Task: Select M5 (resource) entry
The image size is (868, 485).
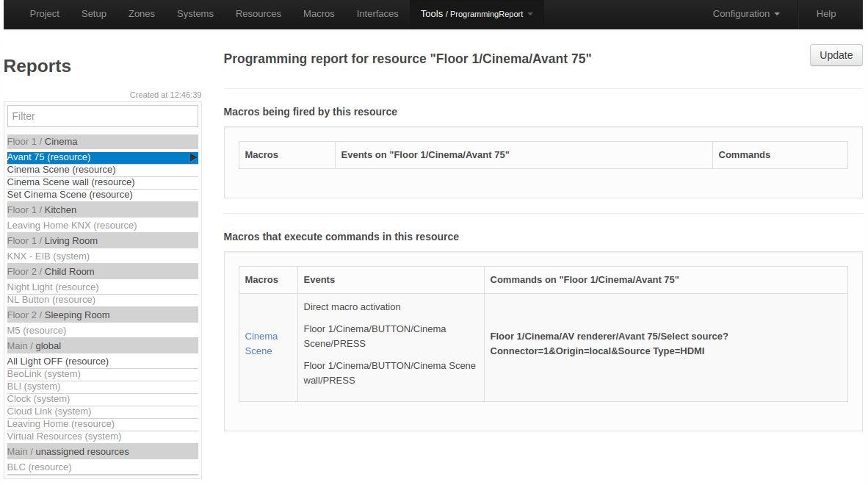Action: coord(102,331)
